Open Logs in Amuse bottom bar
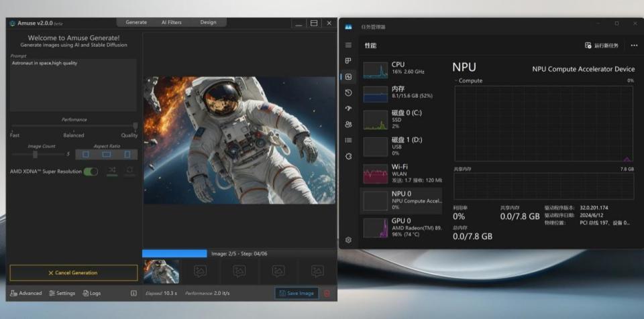This screenshot has width=644, height=319. pyautogui.click(x=92, y=293)
